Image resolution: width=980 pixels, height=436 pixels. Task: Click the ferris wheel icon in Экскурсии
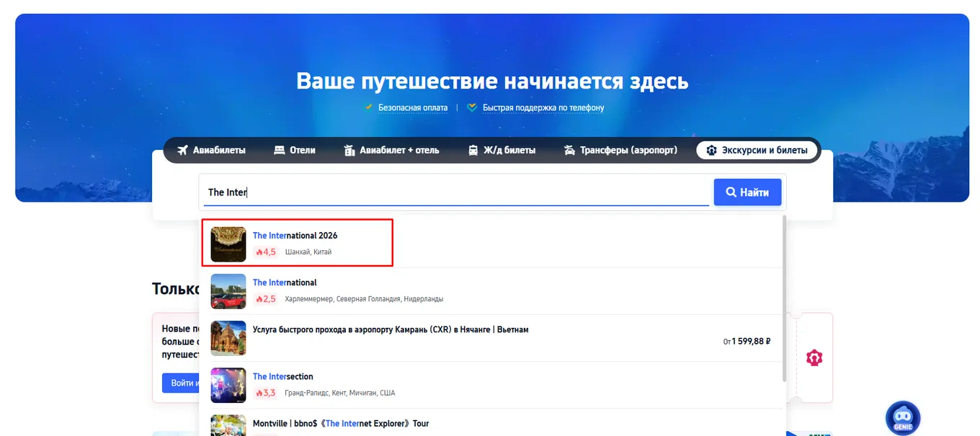pyautogui.click(x=712, y=151)
